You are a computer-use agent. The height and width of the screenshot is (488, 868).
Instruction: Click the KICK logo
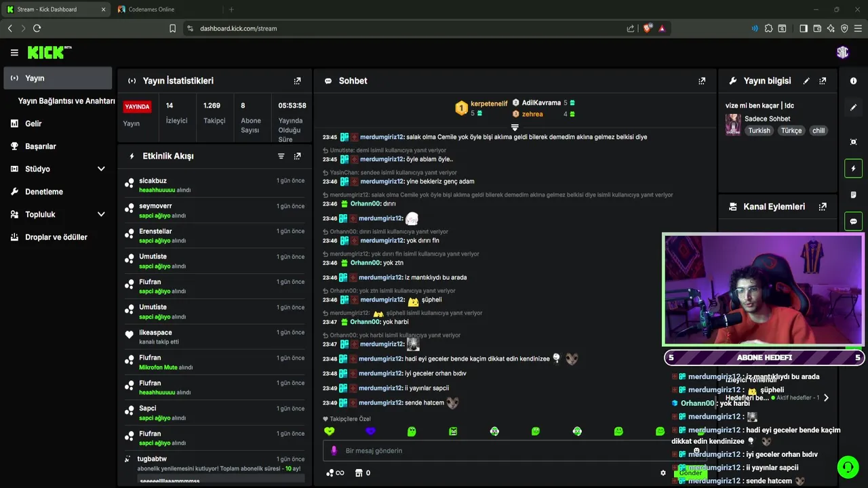click(50, 52)
